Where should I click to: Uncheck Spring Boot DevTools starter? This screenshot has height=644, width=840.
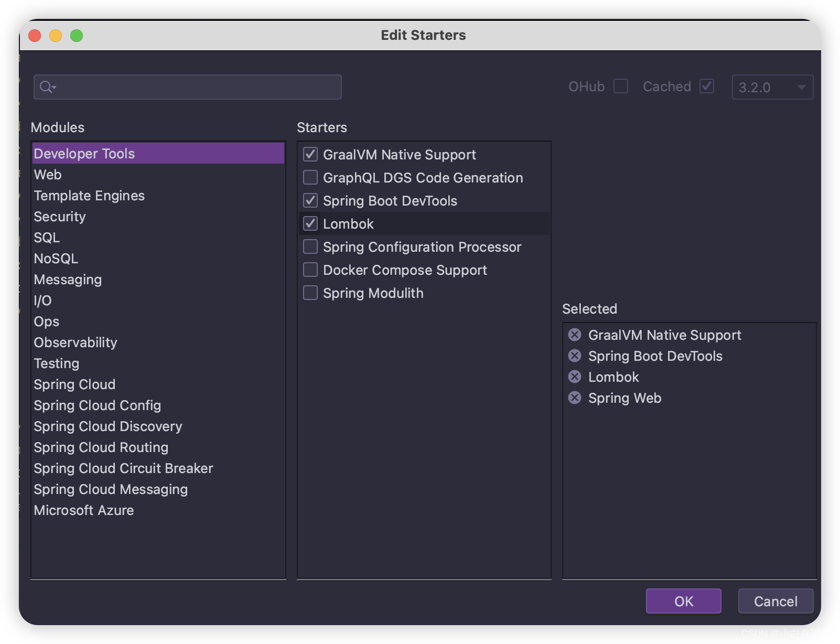click(x=310, y=200)
